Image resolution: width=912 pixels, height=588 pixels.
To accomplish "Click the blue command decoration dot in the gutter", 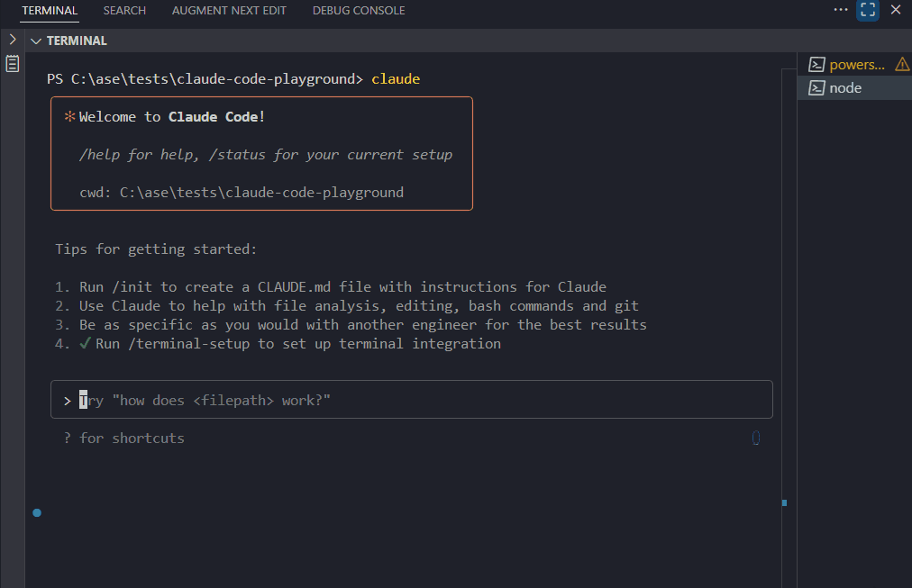I will (37, 512).
